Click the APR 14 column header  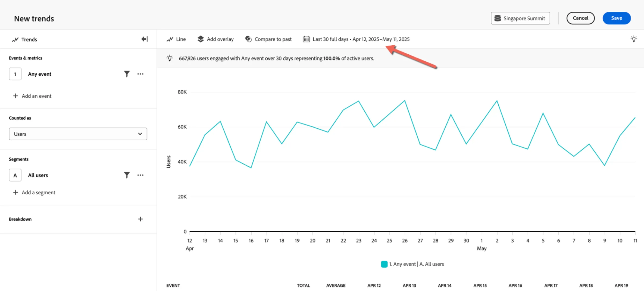(x=445, y=285)
